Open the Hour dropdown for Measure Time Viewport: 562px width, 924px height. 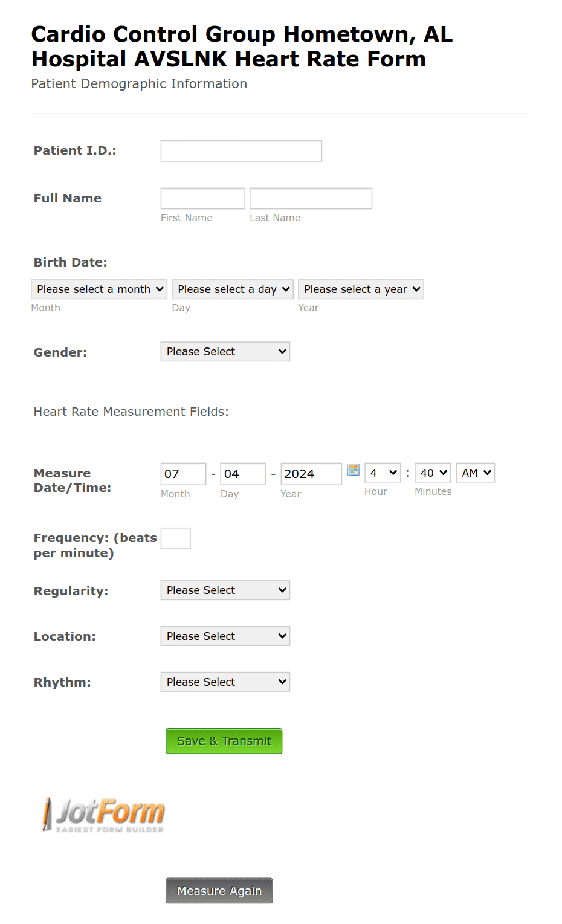[383, 473]
